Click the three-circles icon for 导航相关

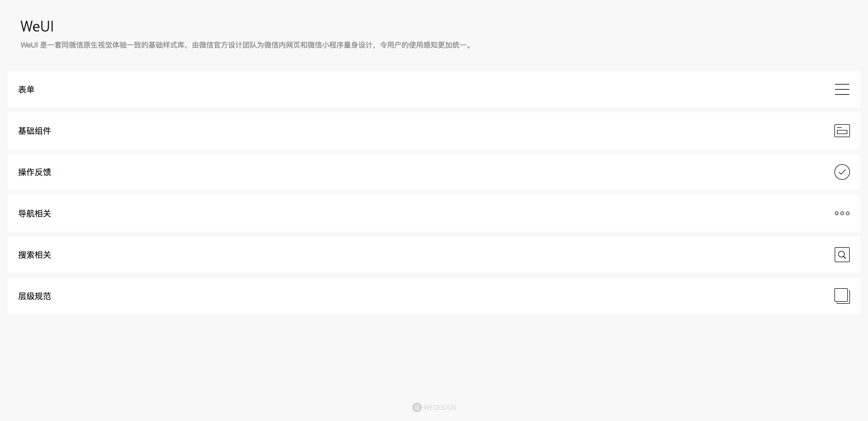point(842,213)
